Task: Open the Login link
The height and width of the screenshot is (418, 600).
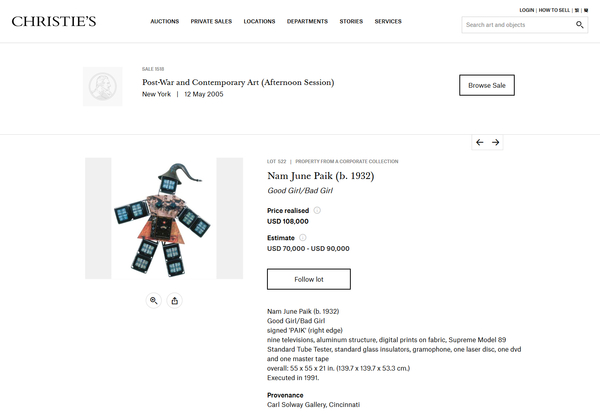Action: [x=527, y=9]
